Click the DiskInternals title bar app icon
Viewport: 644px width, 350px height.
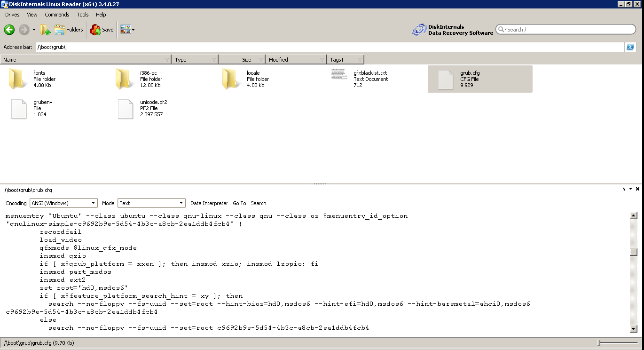coord(5,4)
